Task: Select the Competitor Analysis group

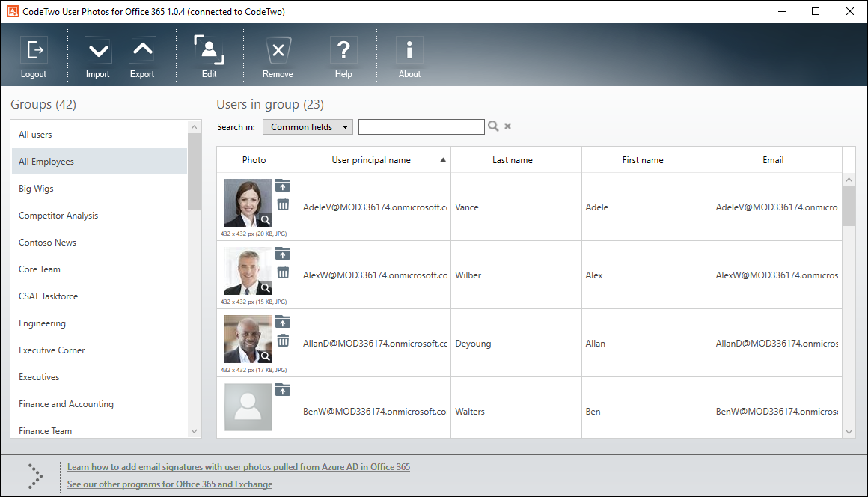Action: point(100,216)
